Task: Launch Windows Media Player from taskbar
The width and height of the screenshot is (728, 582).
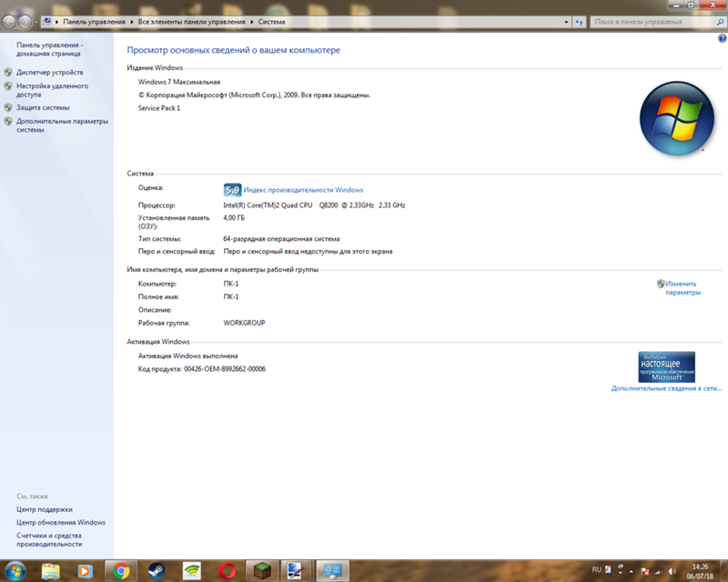Action: 85,571
